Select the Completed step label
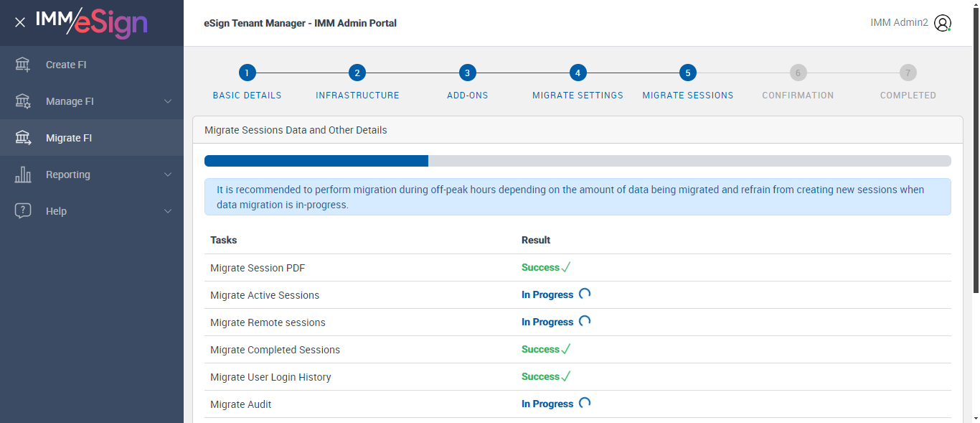980x423 pixels. click(x=908, y=96)
